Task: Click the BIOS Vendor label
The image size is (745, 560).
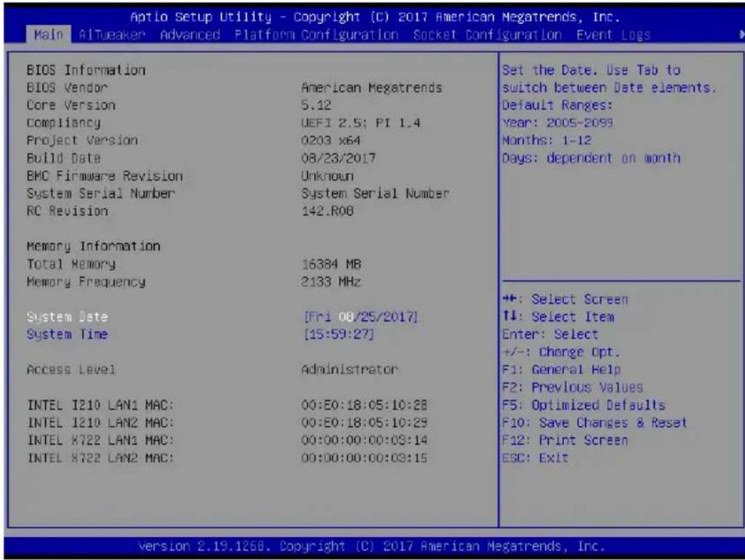Action: [x=67, y=88]
